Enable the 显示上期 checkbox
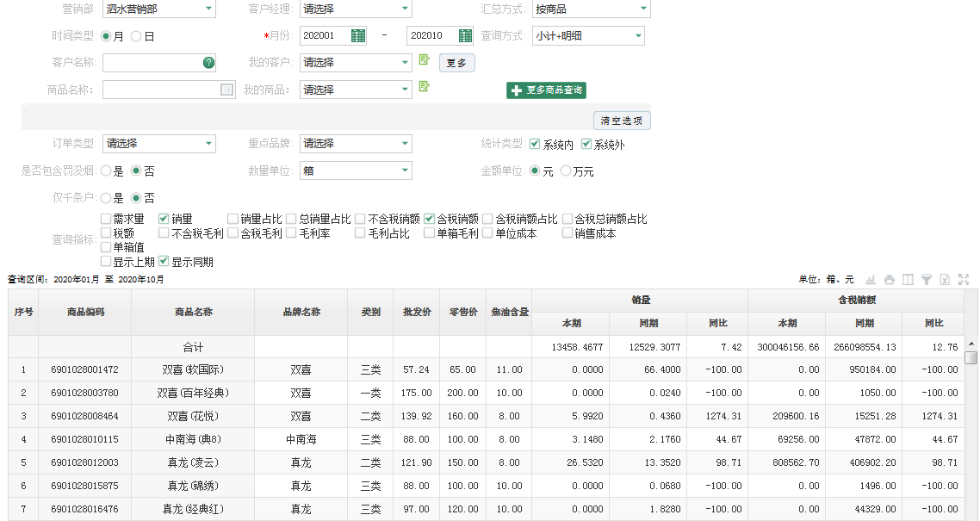The width and height of the screenshot is (980, 521). coord(106,262)
